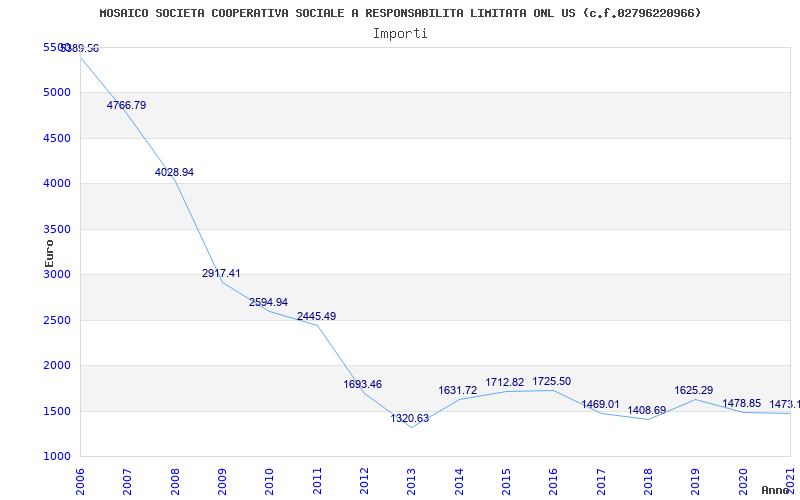The width and height of the screenshot is (800, 500).
Task: Select the 2594.94 data label
Action: pyautogui.click(x=268, y=302)
